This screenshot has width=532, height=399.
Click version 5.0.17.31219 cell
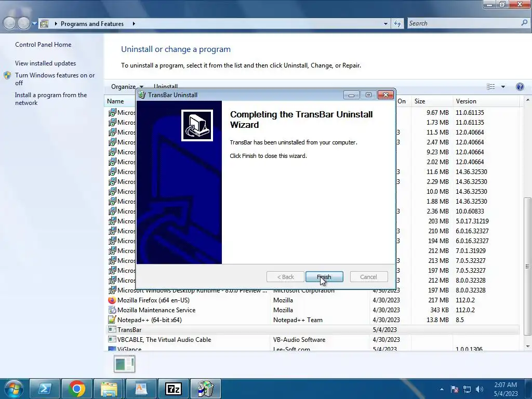point(472,221)
